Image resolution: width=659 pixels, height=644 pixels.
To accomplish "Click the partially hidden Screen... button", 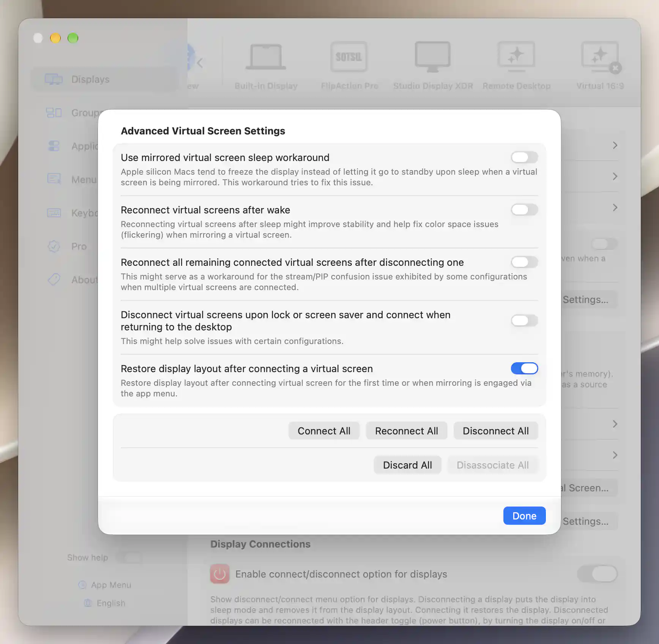I will point(589,488).
